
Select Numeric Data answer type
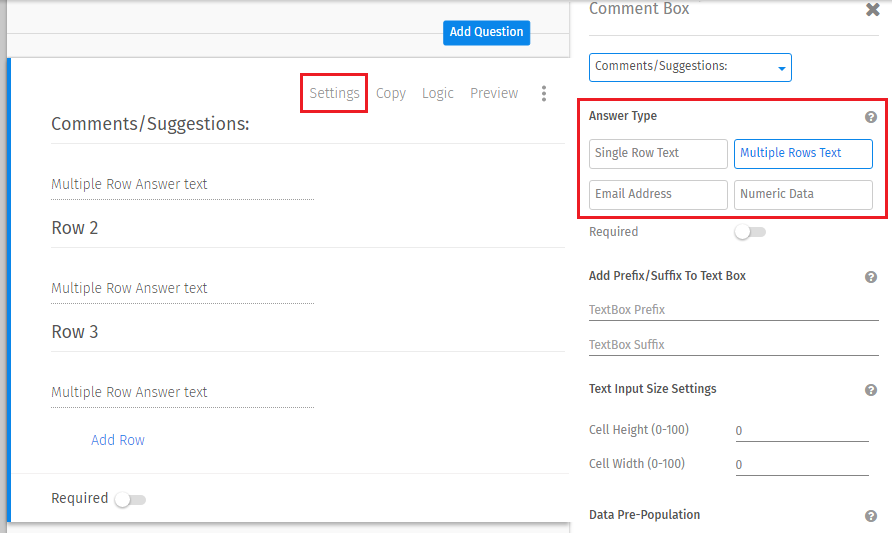click(803, 194)
